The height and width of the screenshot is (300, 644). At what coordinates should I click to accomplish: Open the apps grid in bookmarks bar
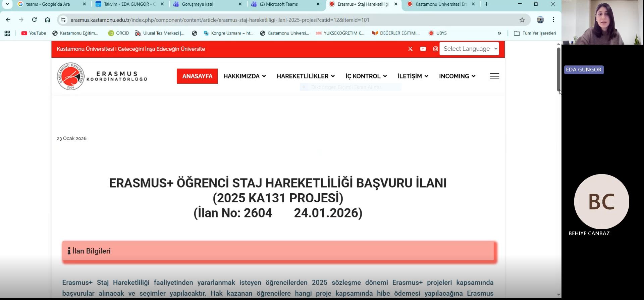click(7, 33)
